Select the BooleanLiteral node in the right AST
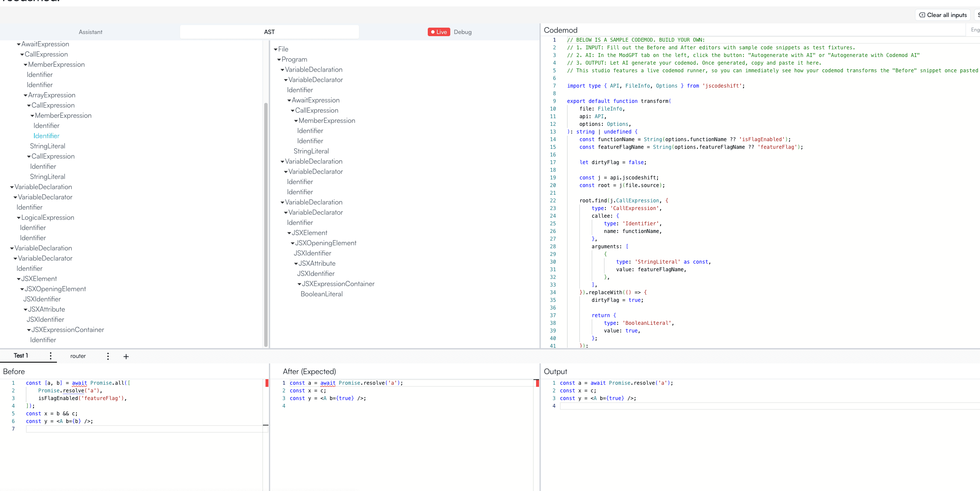The height and width of the screenshot is (491, 980). tap(322, 294)
